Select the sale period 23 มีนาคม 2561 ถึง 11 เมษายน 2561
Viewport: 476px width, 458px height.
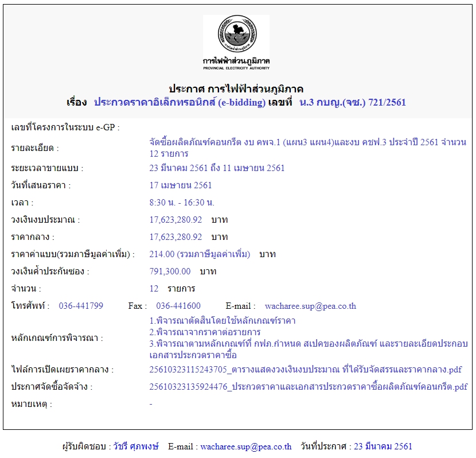217,168
